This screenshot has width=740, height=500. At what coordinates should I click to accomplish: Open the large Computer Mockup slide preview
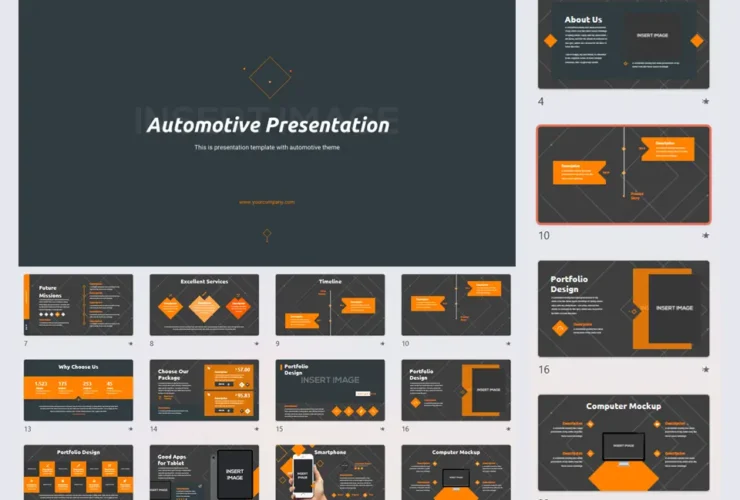pos(623,443)
